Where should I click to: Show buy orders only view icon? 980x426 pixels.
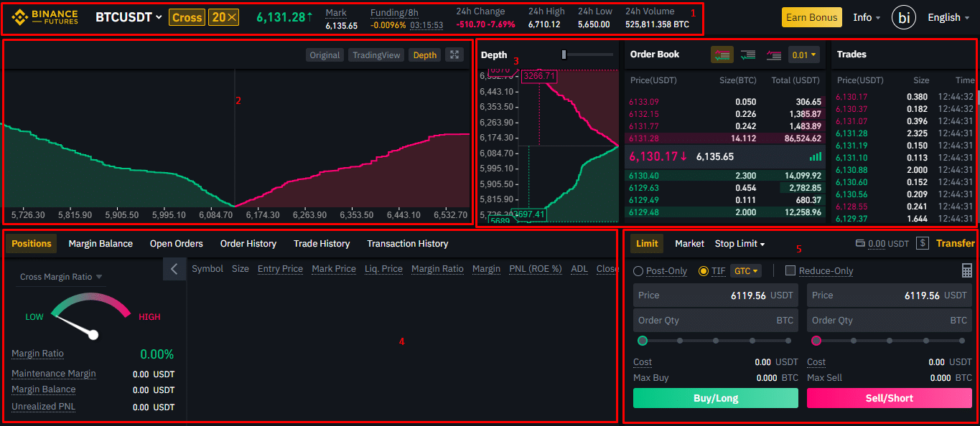[747, 55]
